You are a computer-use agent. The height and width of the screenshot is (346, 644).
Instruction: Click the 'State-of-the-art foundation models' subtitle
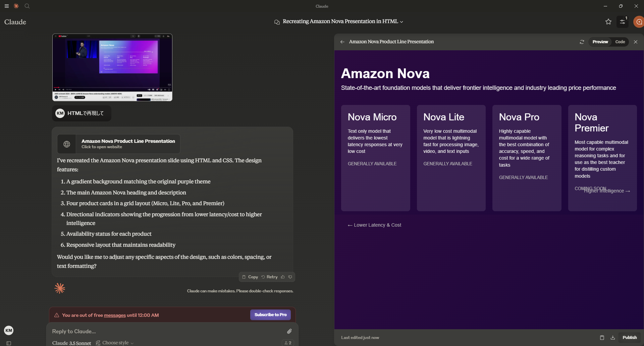[x=478, y=88]
